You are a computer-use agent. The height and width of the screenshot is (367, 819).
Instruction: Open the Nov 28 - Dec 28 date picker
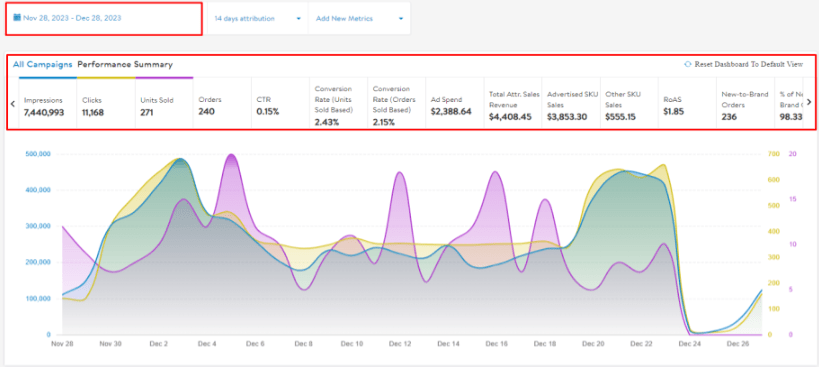pos(103,18)
